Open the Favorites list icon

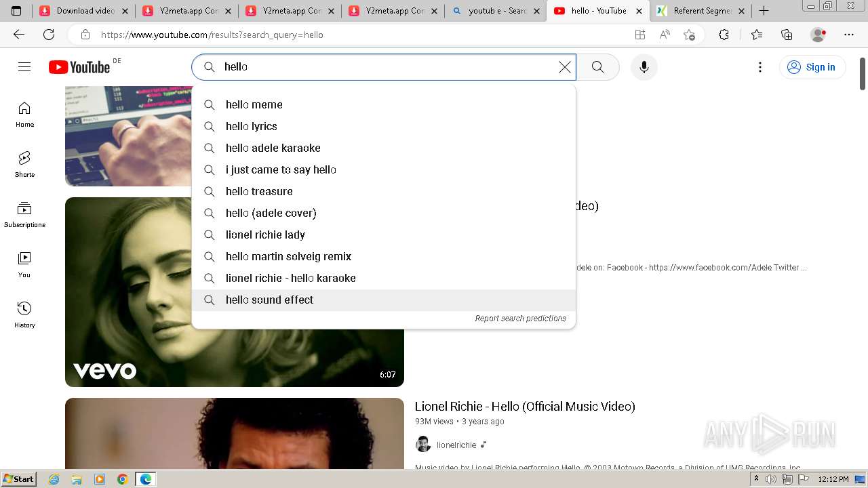757,35
